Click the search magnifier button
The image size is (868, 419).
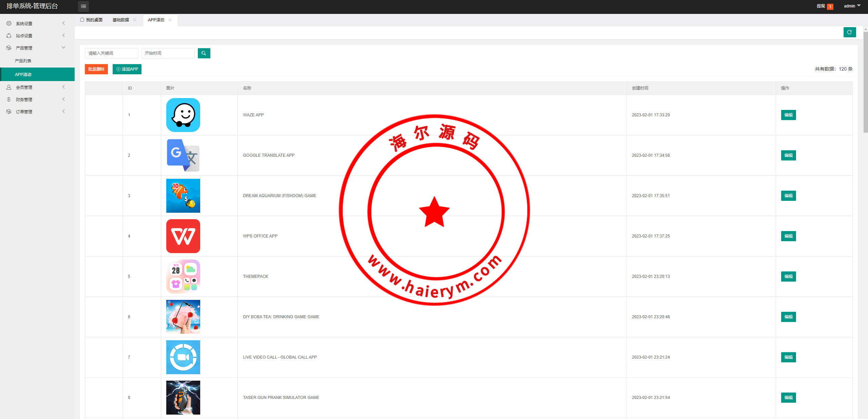(204, 53)
